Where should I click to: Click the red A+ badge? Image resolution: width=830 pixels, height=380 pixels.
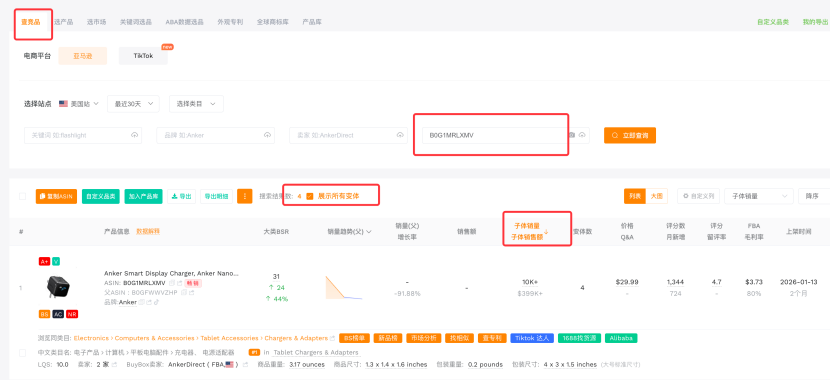(44, 261)
